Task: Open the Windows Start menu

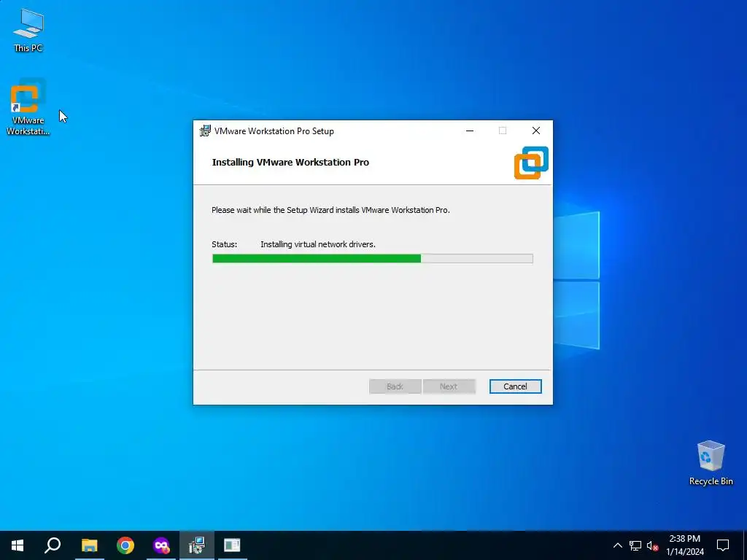Action: coord(18,545)
